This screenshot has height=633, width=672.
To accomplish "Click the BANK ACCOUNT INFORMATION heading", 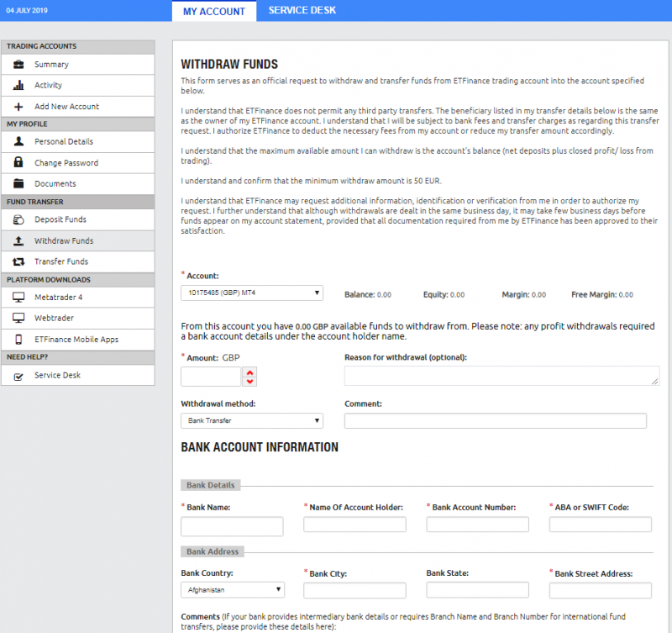I will pyautogui.click(x=260, y=447).
